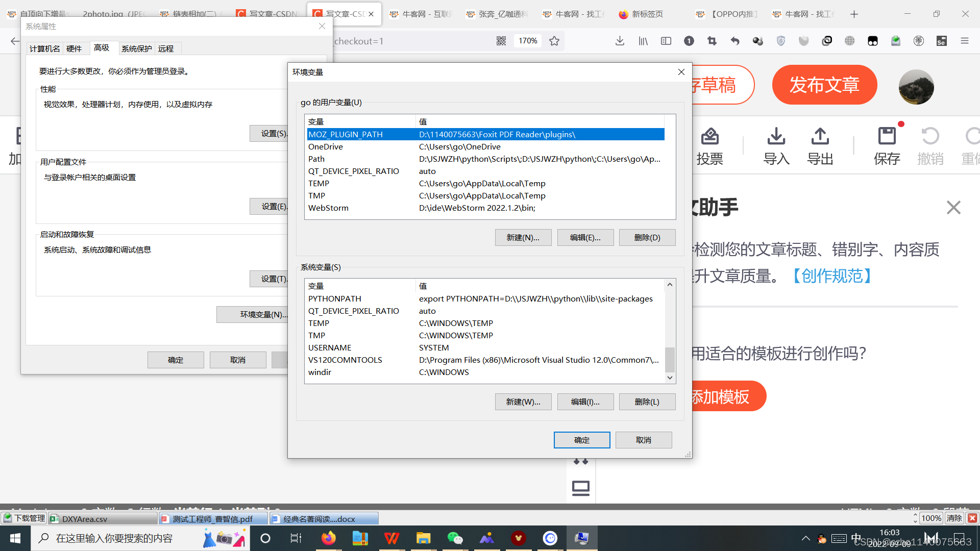Click the 投票 (vote) icon in CSDN toolbar

point(710,145)
